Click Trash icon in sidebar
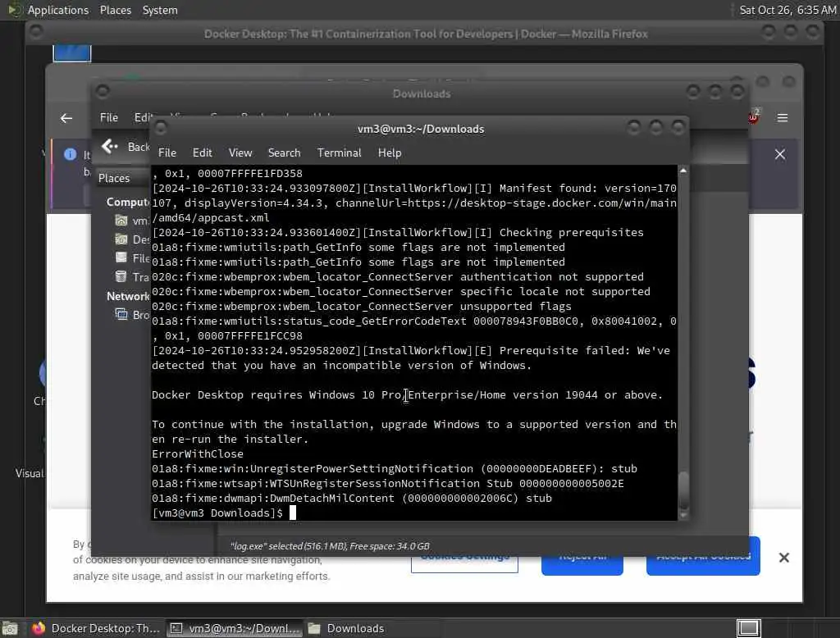 pos(121,276)
